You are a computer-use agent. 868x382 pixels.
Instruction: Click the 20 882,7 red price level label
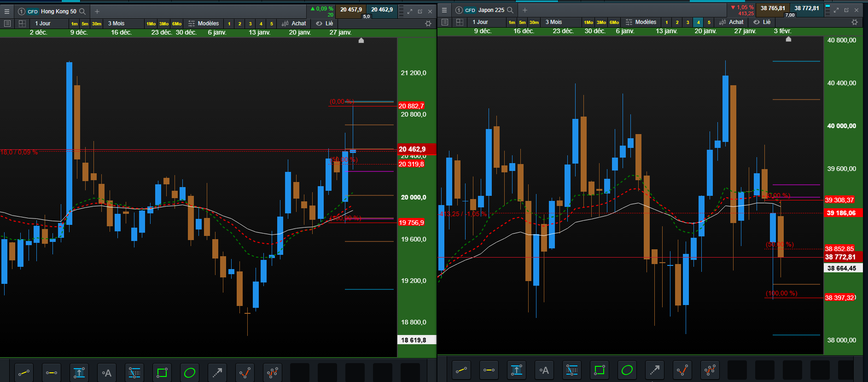pos(411,106)
